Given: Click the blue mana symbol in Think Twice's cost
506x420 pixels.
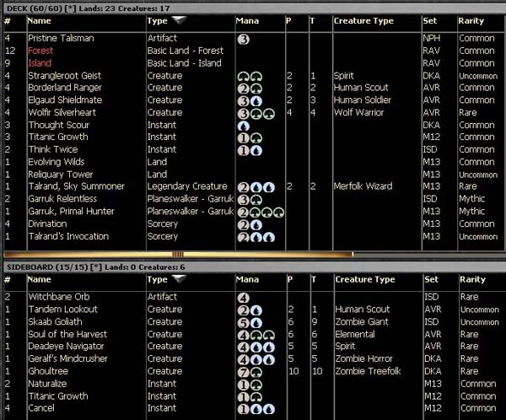Looking at the screenshot, I should tap(256, 150).
